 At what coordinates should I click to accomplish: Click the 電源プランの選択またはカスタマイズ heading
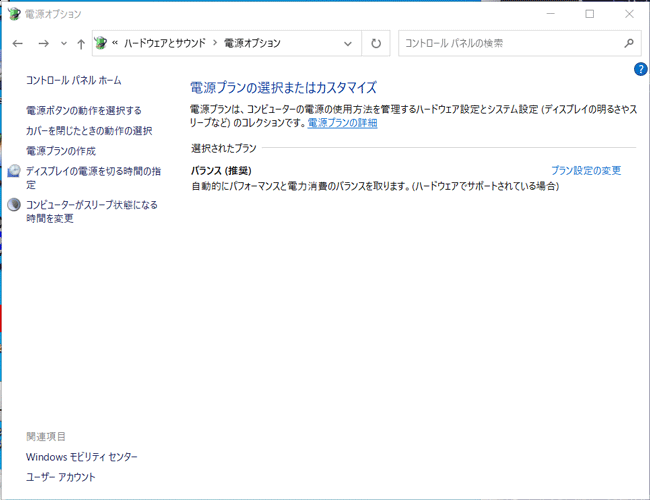[x=283, y=87]
